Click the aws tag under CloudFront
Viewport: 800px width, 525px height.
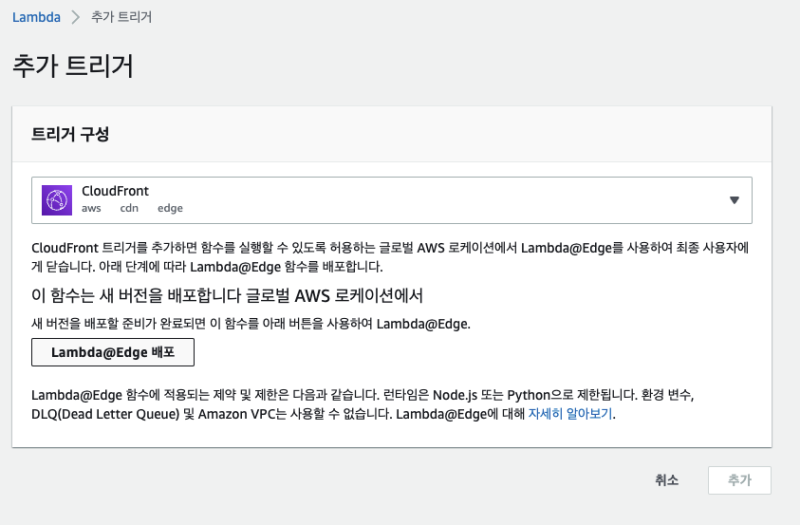pyautogui.click(x=91, y=208)
